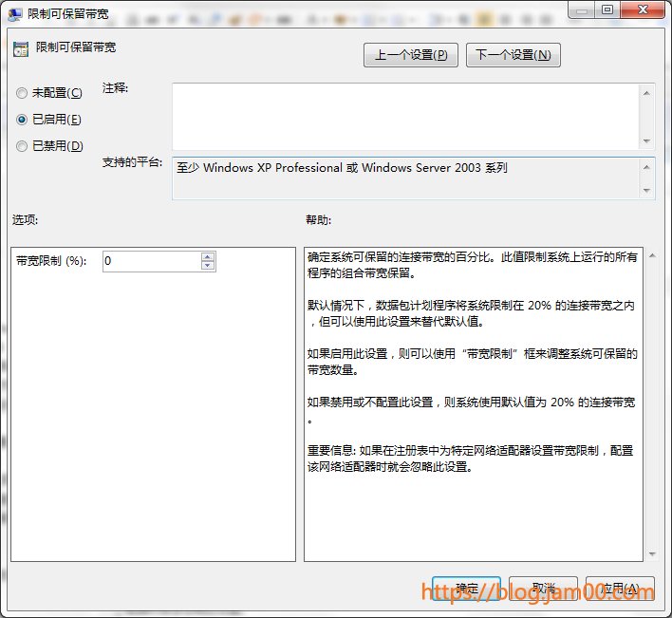Image resolution: width=672 pixels, height=618 pixels.
Task: Click the policy icon beside 限制可保留带宽 heading
Action: click(21, 48)
